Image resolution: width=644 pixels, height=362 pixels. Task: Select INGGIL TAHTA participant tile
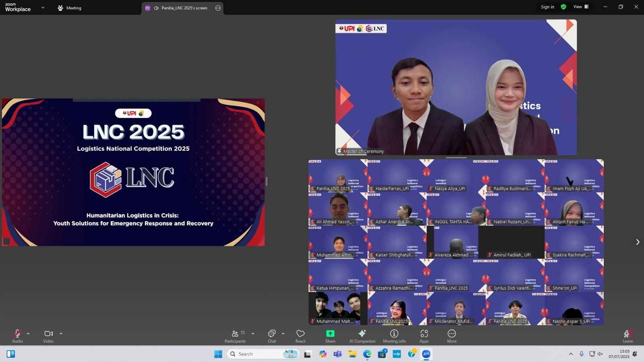coord(456,209)
